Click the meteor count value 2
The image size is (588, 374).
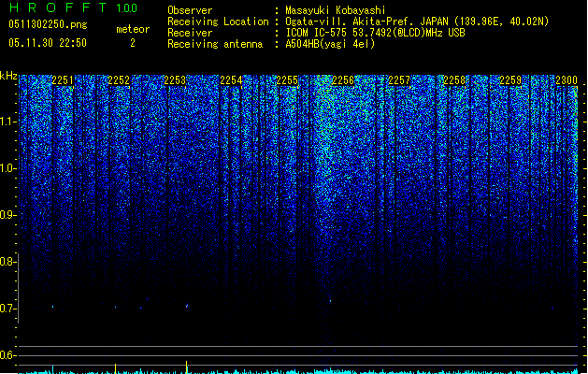click(133, 43)
